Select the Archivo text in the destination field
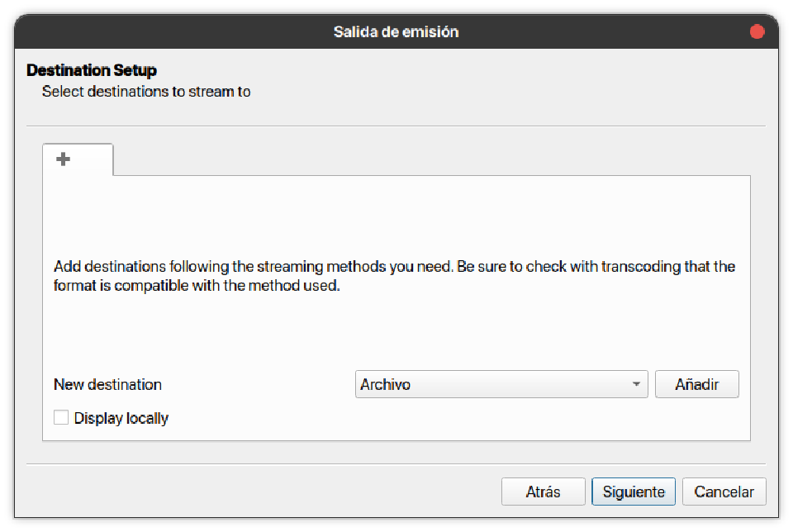Screen dimensions: 793x532 [386, 384]
